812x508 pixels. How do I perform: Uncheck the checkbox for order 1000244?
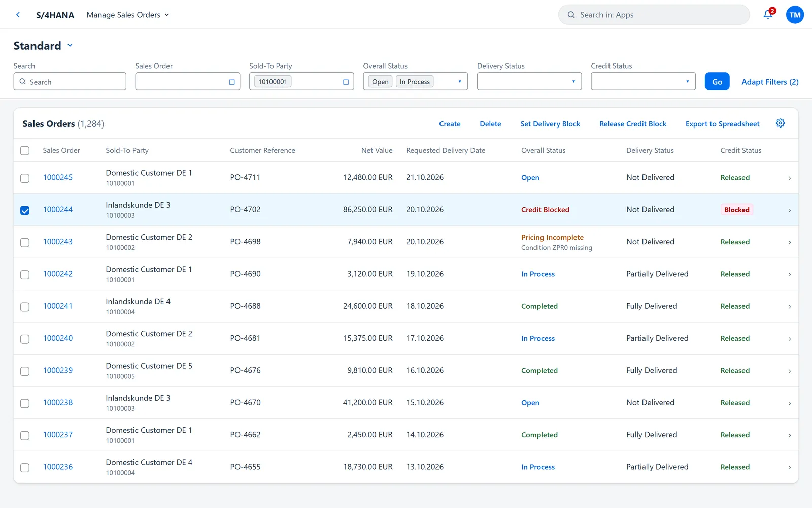pyautogui.click(x=25, y=210)
